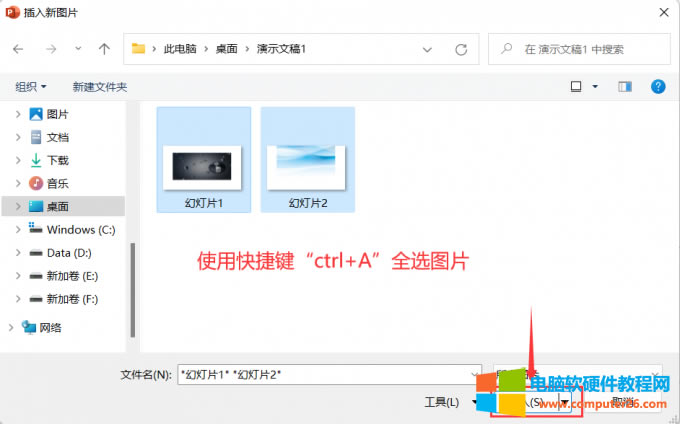680x424 pixels.
Task: Select the 下载 downloads folder
Action: pos(57,160)
